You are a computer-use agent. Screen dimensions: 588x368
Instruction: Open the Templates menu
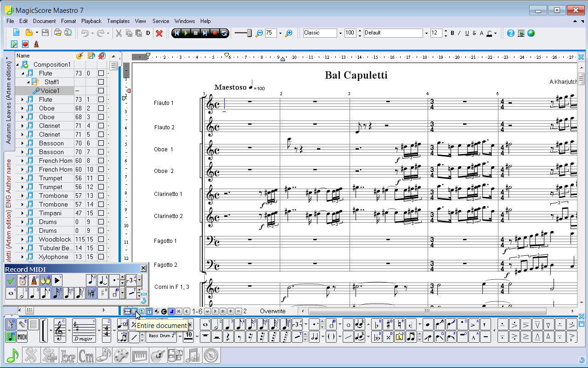coord(119,21)
